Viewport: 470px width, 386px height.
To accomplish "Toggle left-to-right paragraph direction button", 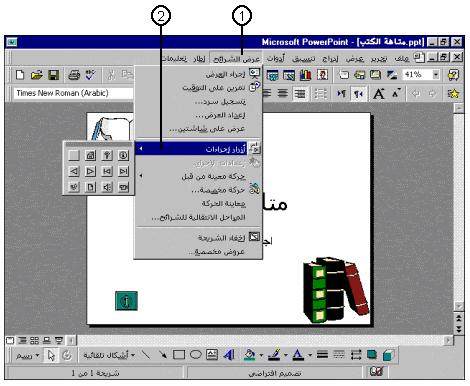I will [x=341, y=94].
